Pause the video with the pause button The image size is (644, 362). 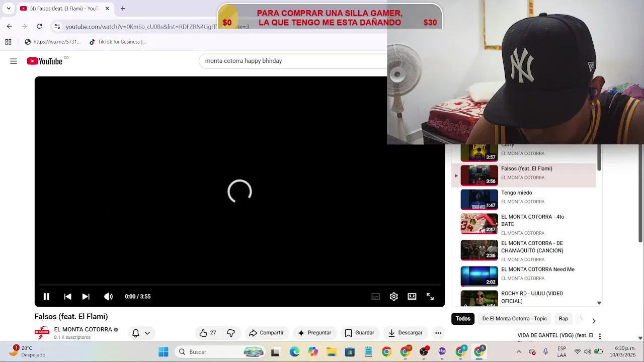[46, 297]
